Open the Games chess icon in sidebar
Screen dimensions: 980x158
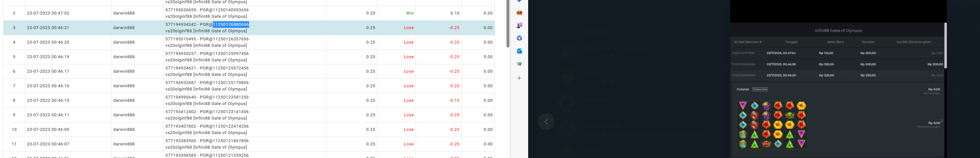519,25
